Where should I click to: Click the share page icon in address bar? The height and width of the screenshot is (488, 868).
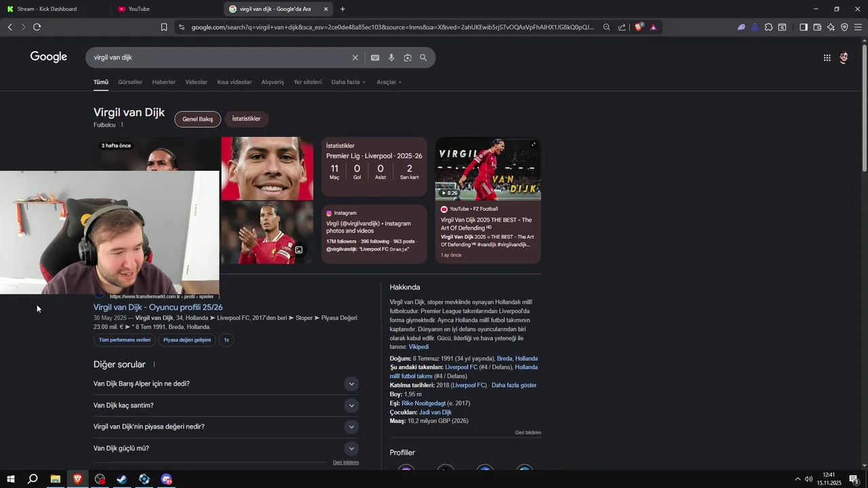point(622,27)
